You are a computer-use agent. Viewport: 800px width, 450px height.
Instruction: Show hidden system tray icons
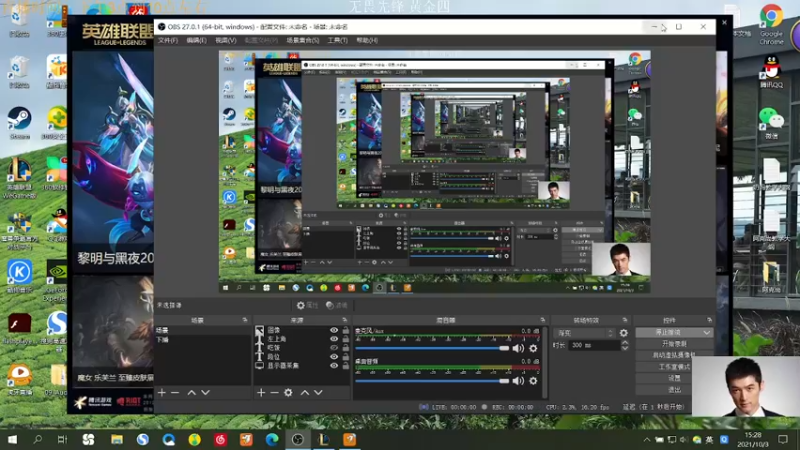click(x=646, y=439)
